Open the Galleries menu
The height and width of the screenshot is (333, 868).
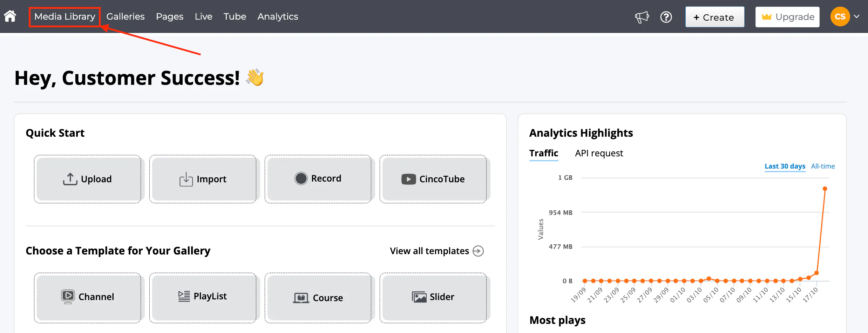[126, 16]
